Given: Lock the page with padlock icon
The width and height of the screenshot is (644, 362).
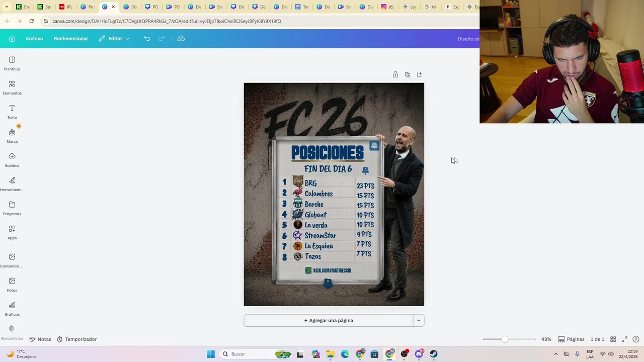Looking at the screenshot, I should pyautogui.click(x=395, y=74).
